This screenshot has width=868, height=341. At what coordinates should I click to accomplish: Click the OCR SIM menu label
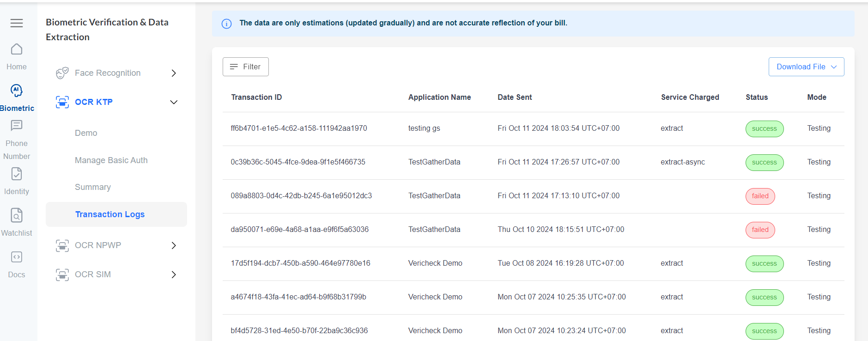pos(93,274)
